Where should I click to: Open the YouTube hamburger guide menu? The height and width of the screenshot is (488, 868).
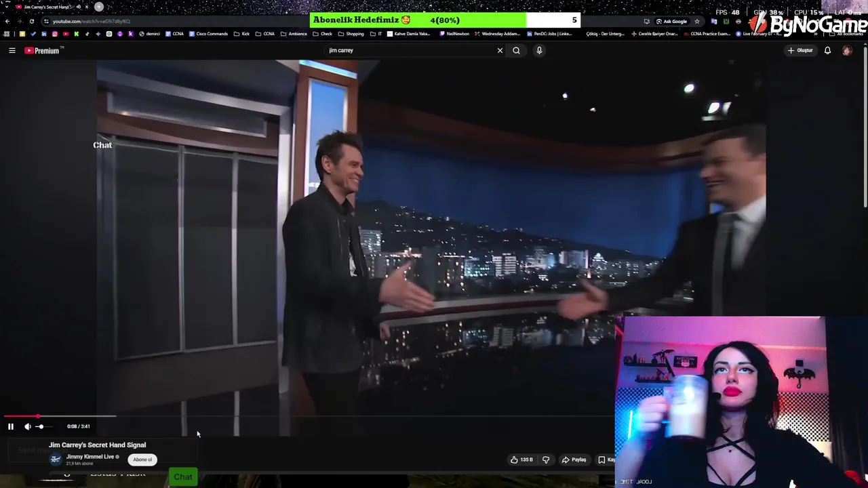[12, 50]
